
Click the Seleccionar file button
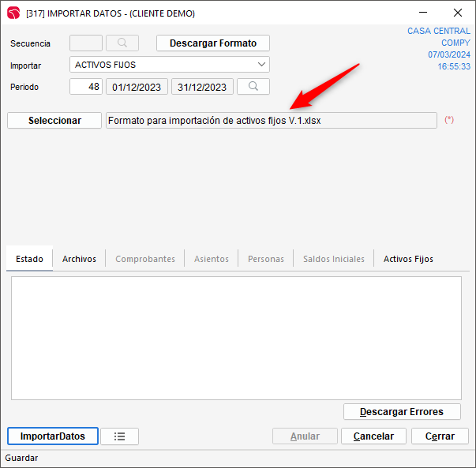point(54,121)
